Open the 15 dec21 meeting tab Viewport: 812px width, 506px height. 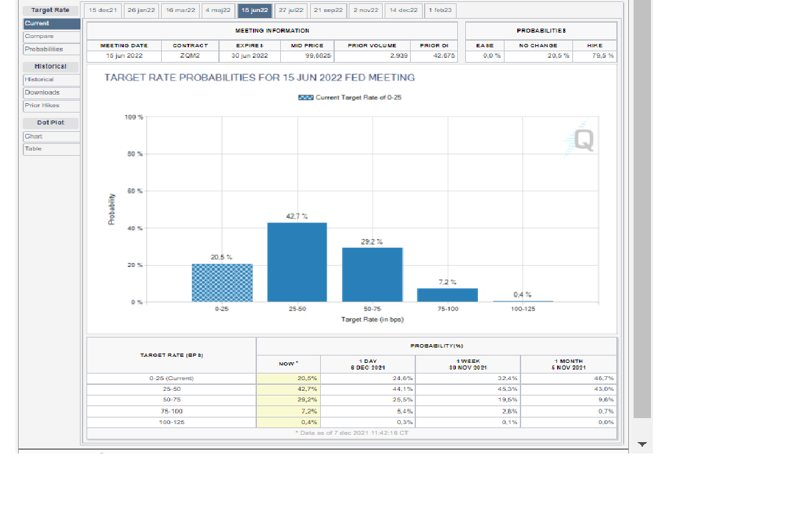103,11
